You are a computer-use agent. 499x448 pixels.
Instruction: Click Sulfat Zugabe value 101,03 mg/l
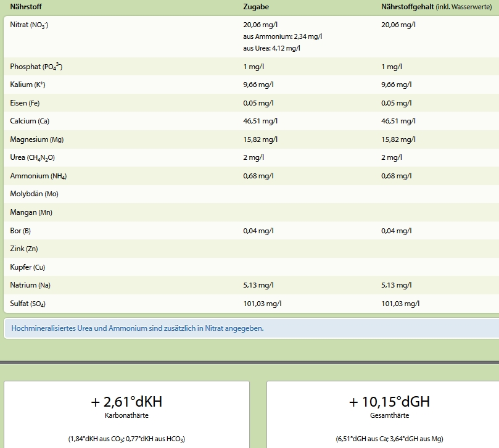263,304
